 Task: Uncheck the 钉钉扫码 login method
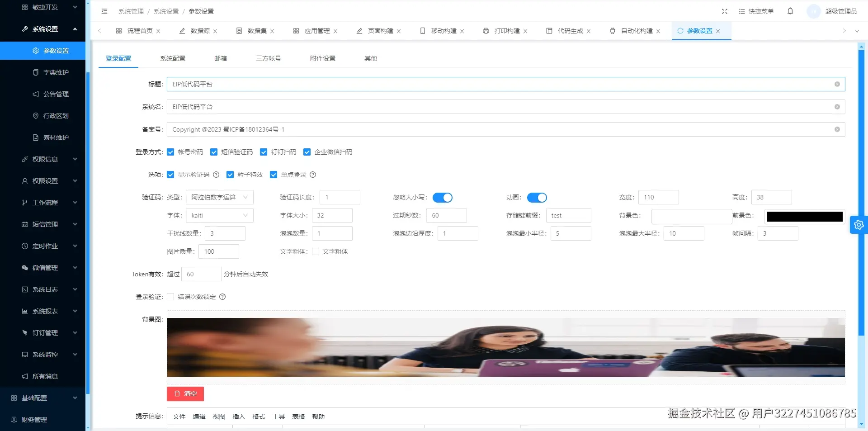point(264,152)
